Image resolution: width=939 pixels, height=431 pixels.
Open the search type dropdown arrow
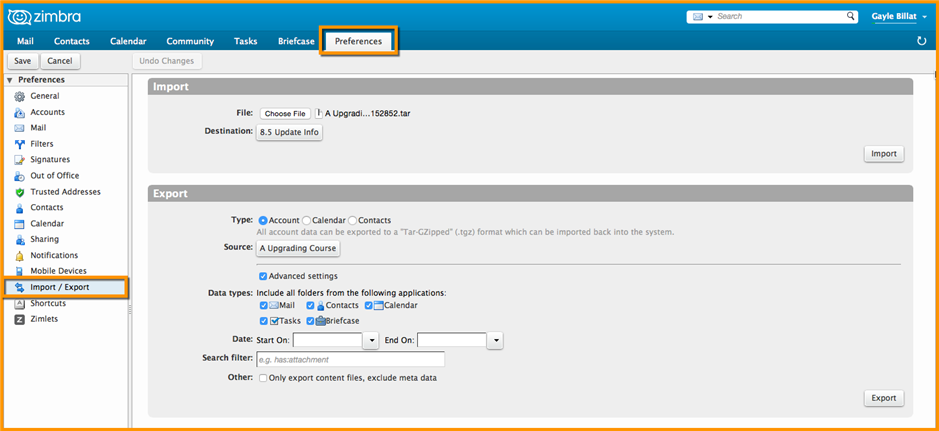710,17
